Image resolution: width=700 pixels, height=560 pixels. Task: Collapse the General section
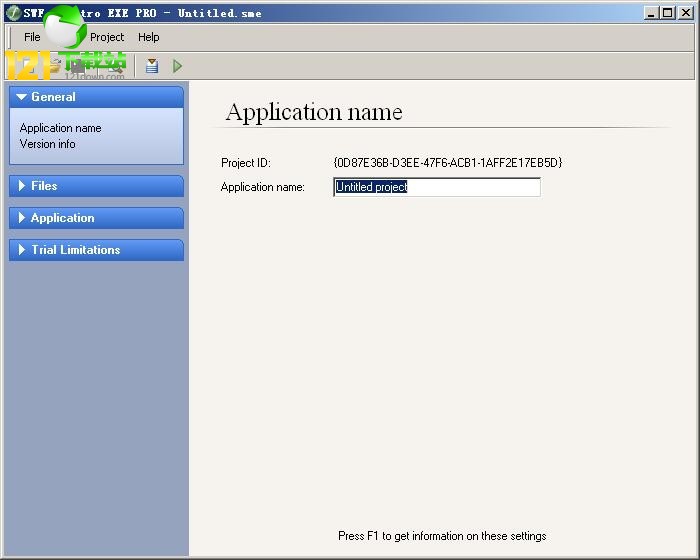click(96, 97)
